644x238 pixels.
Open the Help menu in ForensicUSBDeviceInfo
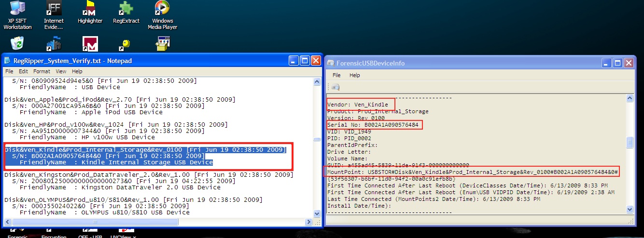tap(354, 75)
